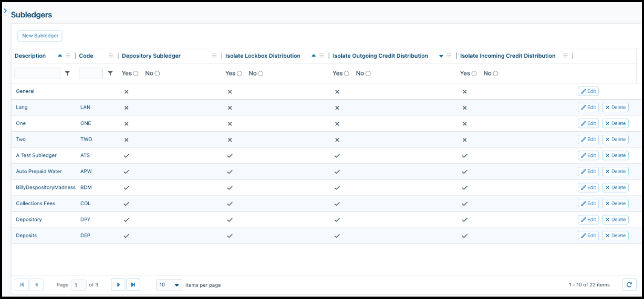Select Yes for Depository Subledger filter
This screenshot has height=299, width=644.
136,73
